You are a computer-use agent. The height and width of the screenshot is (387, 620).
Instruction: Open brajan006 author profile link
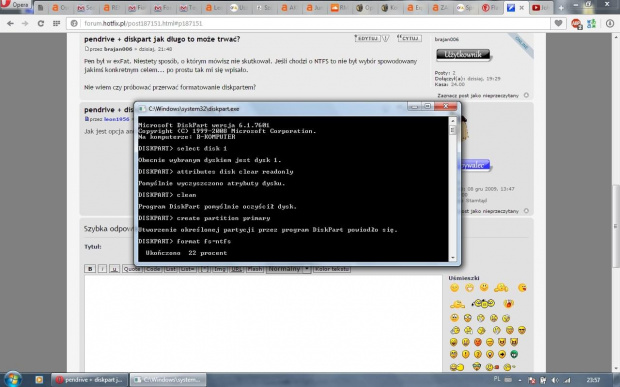[117, 49]
